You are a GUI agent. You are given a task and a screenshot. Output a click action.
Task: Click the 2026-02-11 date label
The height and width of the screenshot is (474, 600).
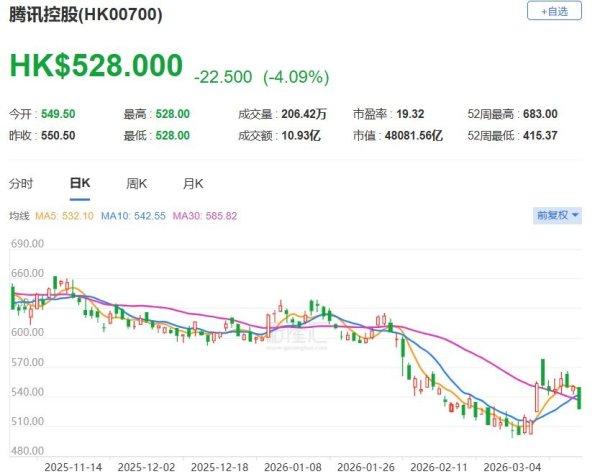tap(439, 467)
